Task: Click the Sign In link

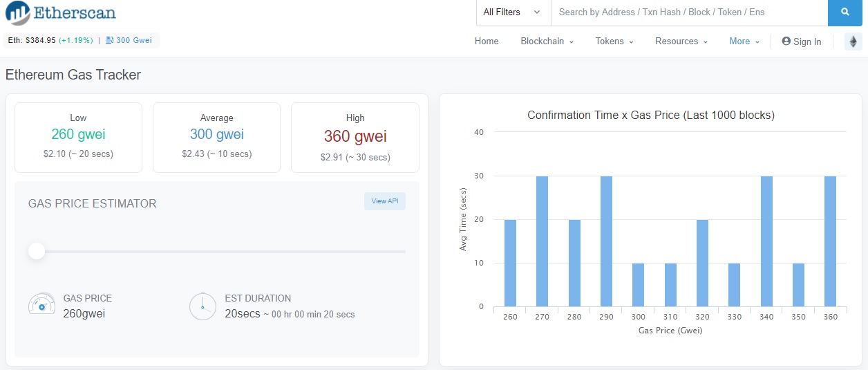Action: pos(802,41)
